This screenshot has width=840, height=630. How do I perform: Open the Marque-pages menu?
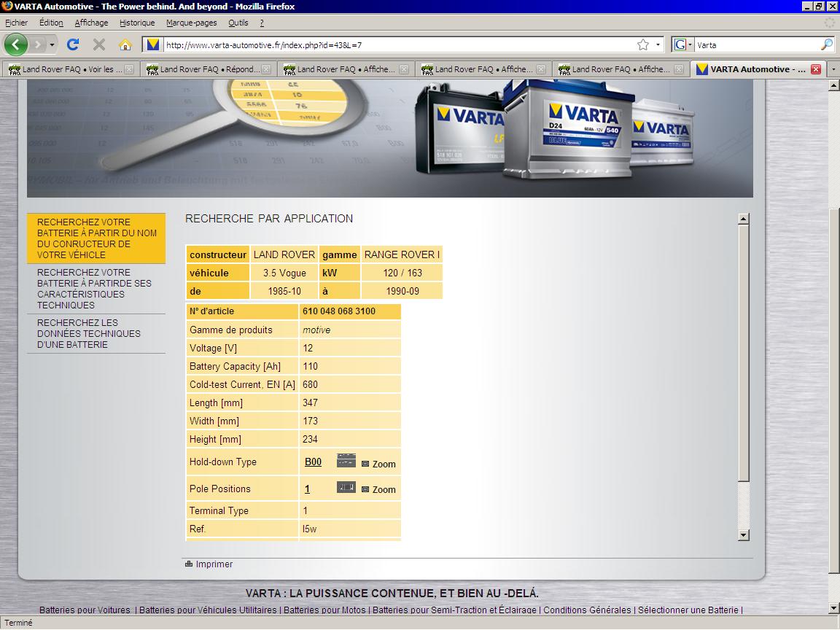click(x=191, y=23)
